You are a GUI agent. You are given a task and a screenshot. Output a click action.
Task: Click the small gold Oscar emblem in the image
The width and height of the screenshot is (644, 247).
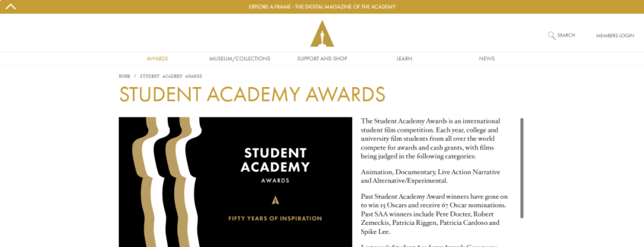(275, 200)
